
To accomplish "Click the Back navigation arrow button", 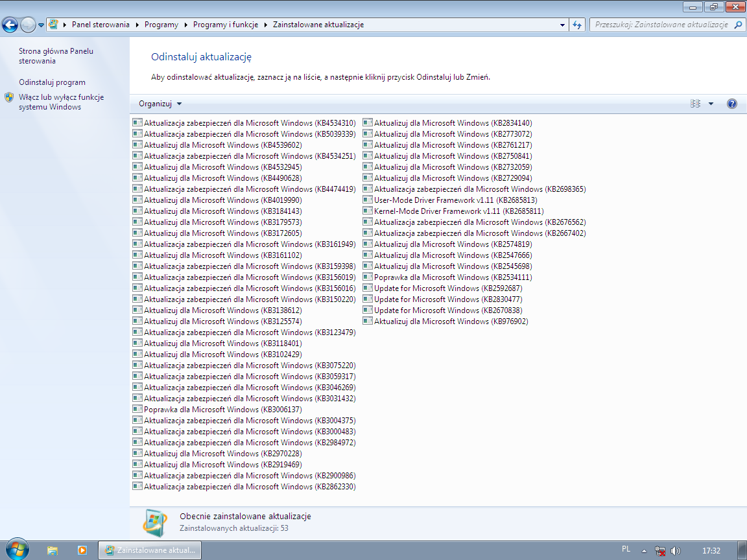I will [x=10, y=25].
